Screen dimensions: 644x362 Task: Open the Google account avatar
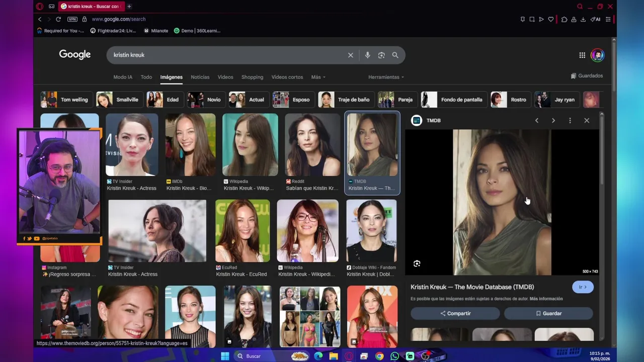tap(598, 55)
